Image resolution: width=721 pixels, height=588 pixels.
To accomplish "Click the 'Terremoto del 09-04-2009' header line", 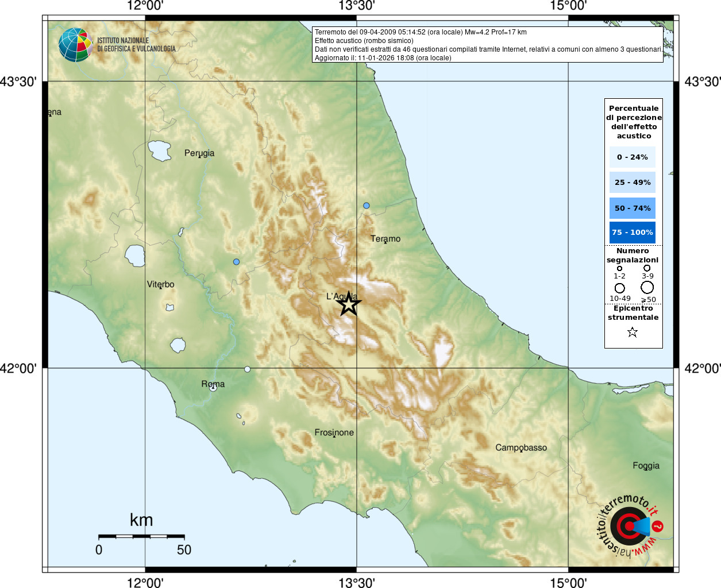I will (421, 32).
